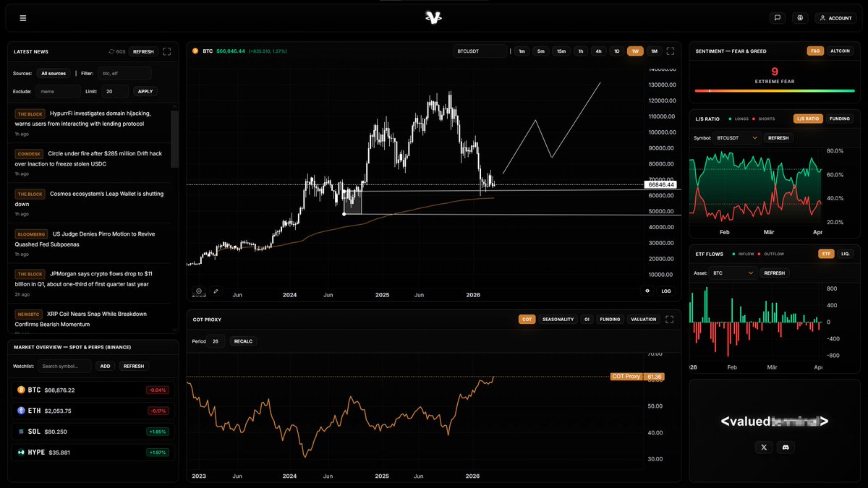Click the Fear & Greed gradient bar

pyautogui.click(x=775, y=91)
